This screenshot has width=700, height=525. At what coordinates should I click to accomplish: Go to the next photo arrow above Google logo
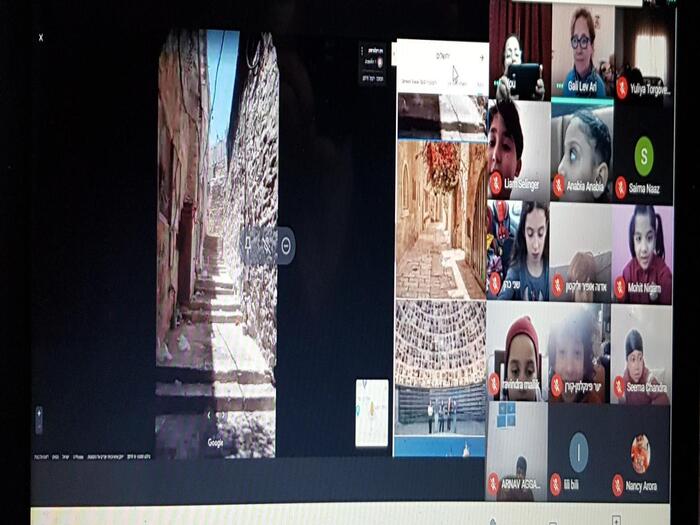coord(222,415)
